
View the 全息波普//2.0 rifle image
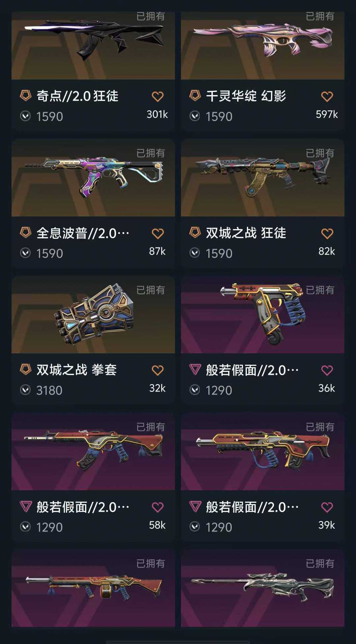[x=93, y=177]
